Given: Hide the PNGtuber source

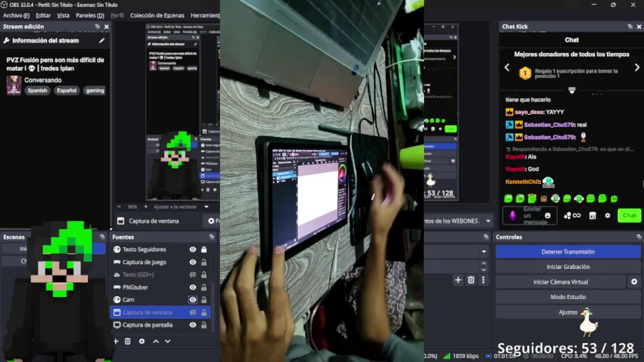Looking at the screenshot, I should pos(193,287).
